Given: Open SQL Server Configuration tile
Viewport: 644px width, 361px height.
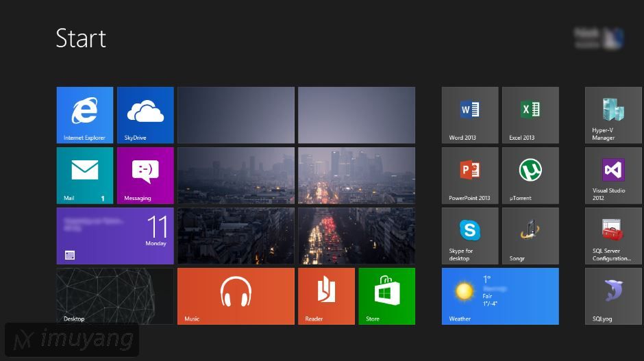Looking at the screenshot, I should 614,236.
